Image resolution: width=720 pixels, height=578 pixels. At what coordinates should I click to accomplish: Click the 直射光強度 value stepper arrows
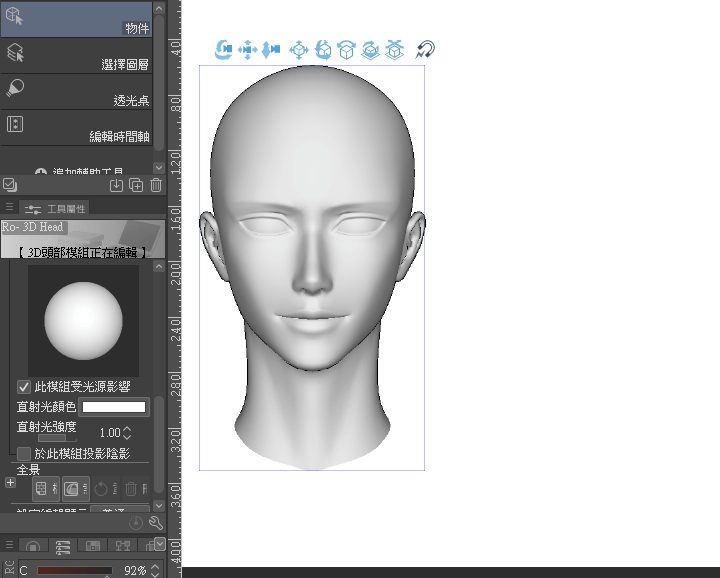click(128, 433)
